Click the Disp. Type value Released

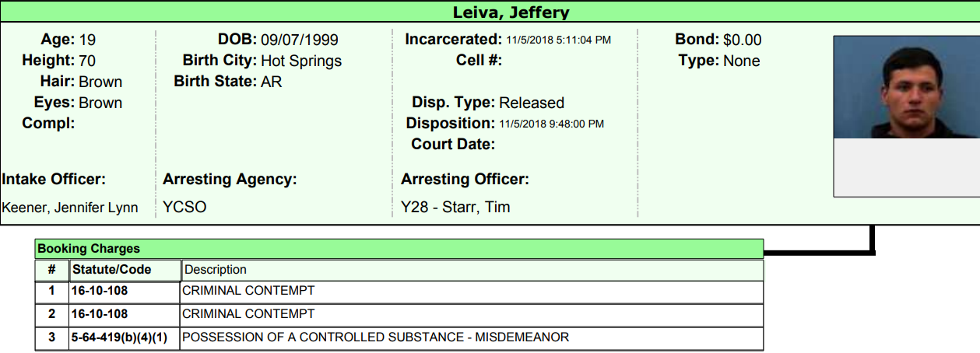tap(532, 103)
